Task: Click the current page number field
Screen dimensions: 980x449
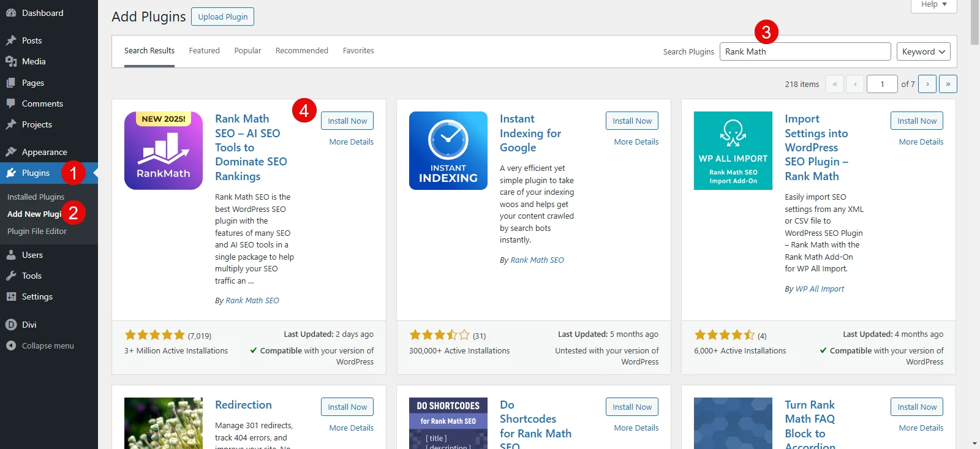Action: click(x=882, y=84)
